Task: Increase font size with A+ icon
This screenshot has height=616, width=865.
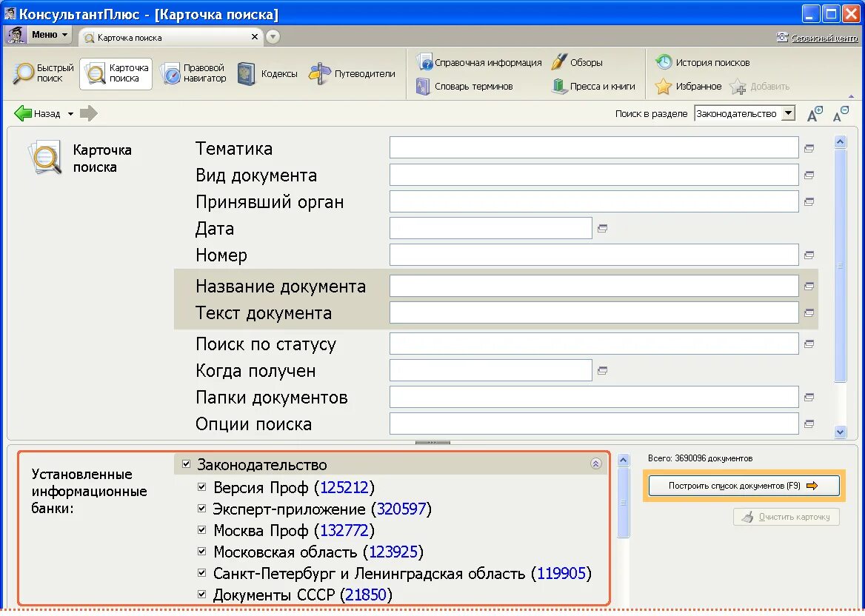Action: click(815, 113)
